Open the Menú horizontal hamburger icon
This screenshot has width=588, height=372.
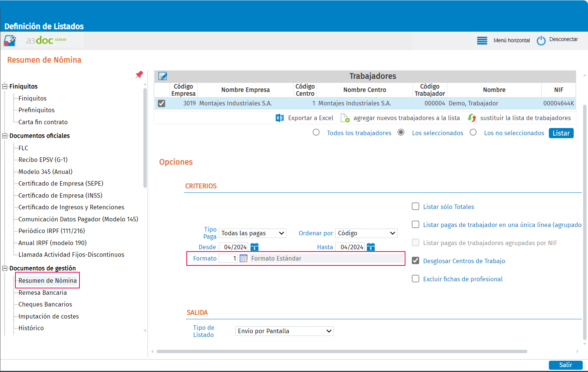pos(482,41)
